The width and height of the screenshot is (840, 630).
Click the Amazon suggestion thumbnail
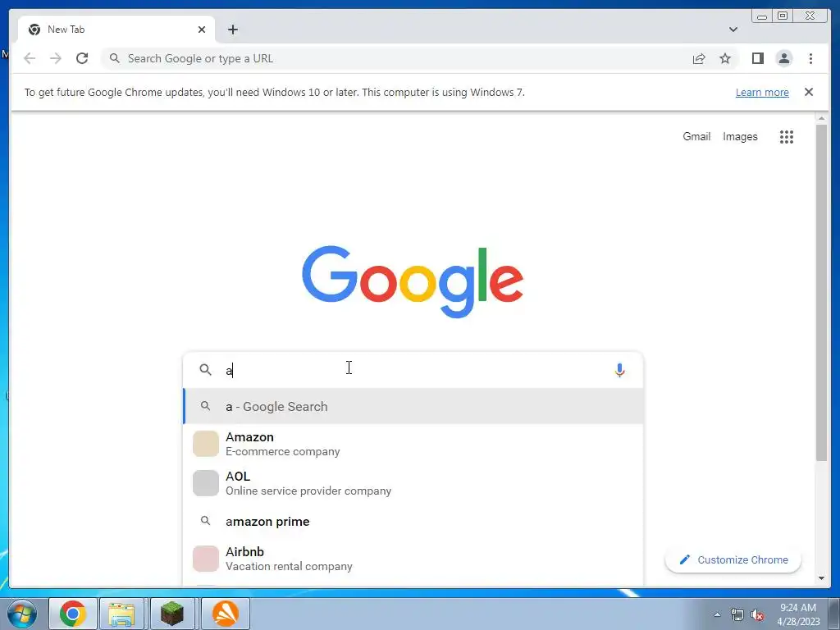206,444
